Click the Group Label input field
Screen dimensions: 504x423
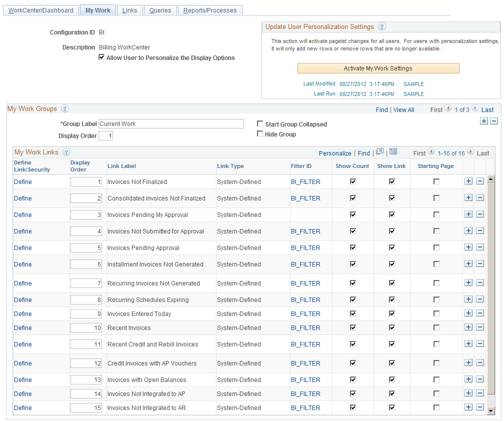coord(171,124)
